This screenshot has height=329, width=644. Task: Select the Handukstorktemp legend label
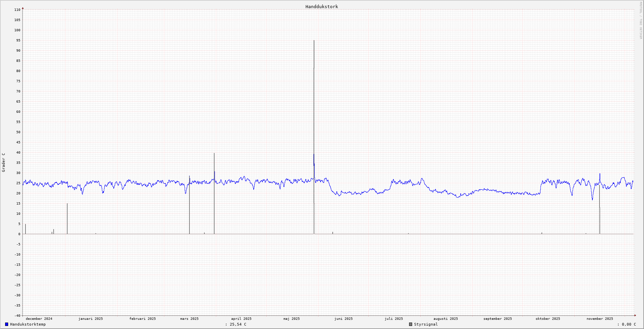click(28, 324)
